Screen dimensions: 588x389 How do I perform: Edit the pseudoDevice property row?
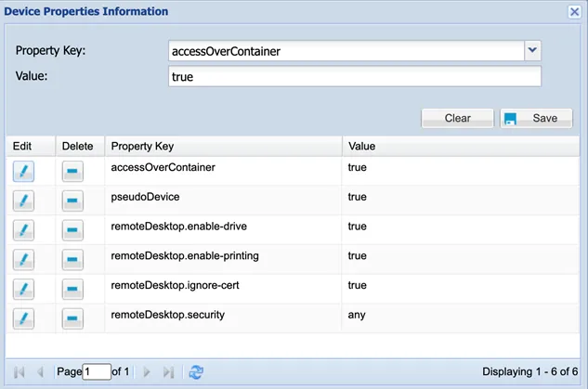pyautogui.click(x=23, y=201)
